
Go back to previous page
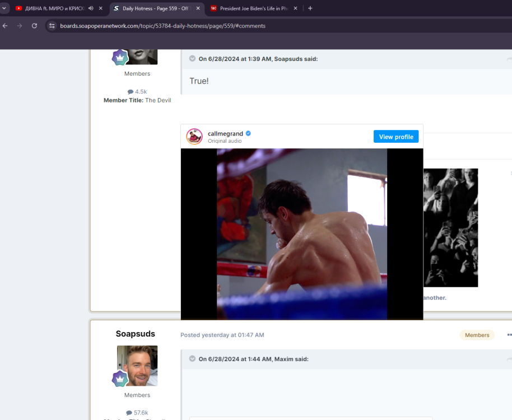click(x=5, y=26)
